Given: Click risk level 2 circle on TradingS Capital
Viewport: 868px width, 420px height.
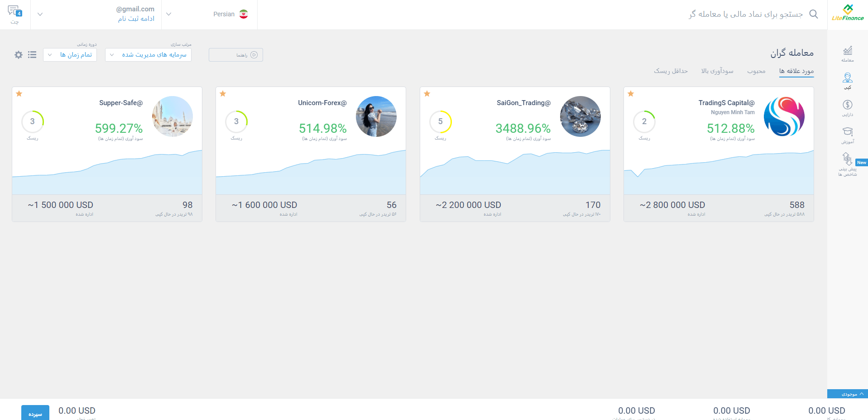Looking at the screenshot, I should point(644,121).
